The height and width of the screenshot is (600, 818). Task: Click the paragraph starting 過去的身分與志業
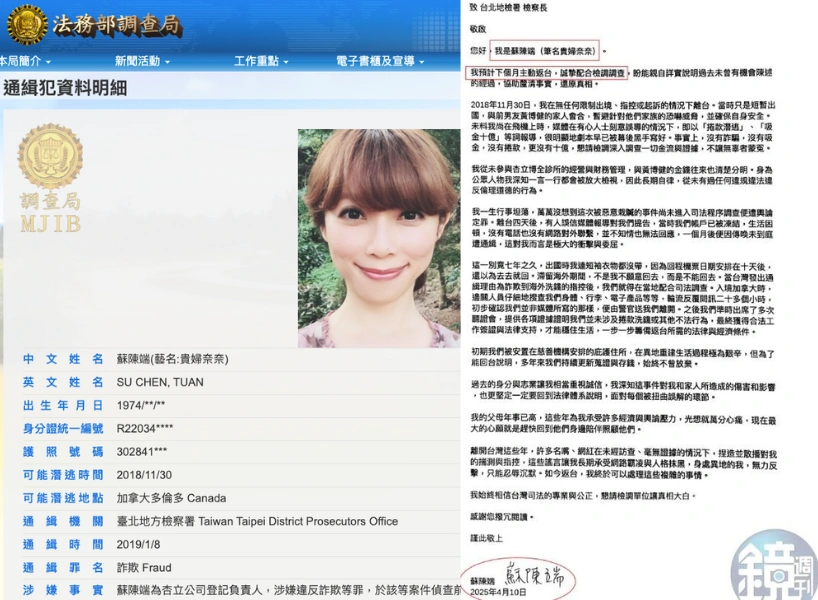tap(623, 391)
